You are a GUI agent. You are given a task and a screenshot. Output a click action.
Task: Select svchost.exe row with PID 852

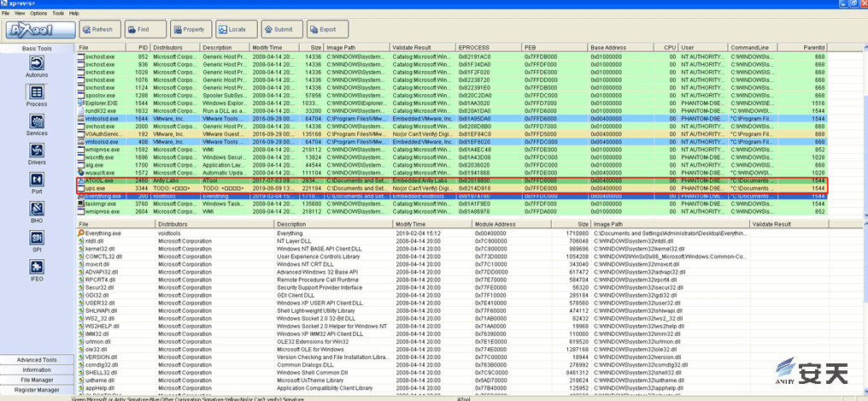(452, 56)
